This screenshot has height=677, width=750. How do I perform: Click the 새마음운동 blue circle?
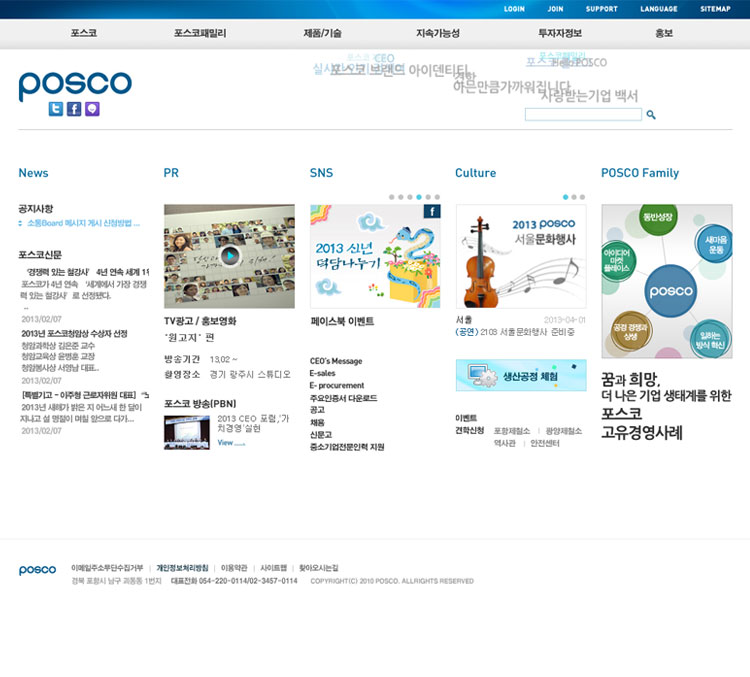[x=714, y=244]
